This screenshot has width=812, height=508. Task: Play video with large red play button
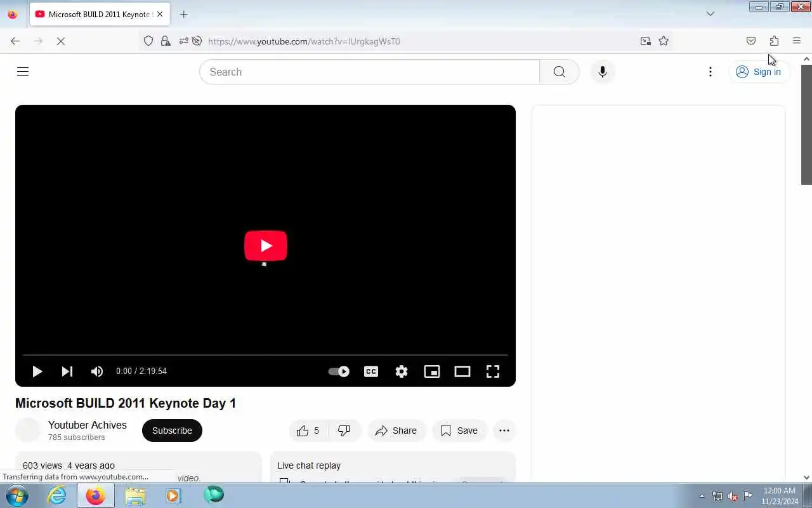click(x=266, y=246)
